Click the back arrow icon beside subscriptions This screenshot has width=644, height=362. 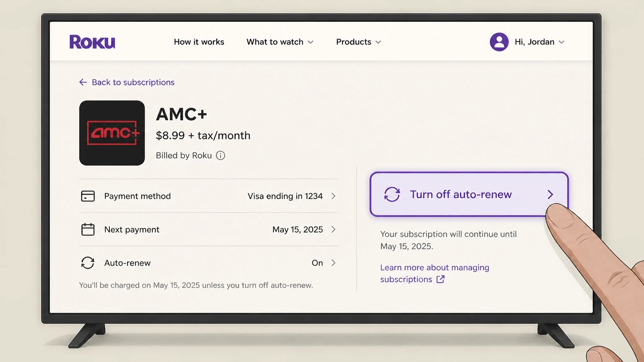click(83, 83)
